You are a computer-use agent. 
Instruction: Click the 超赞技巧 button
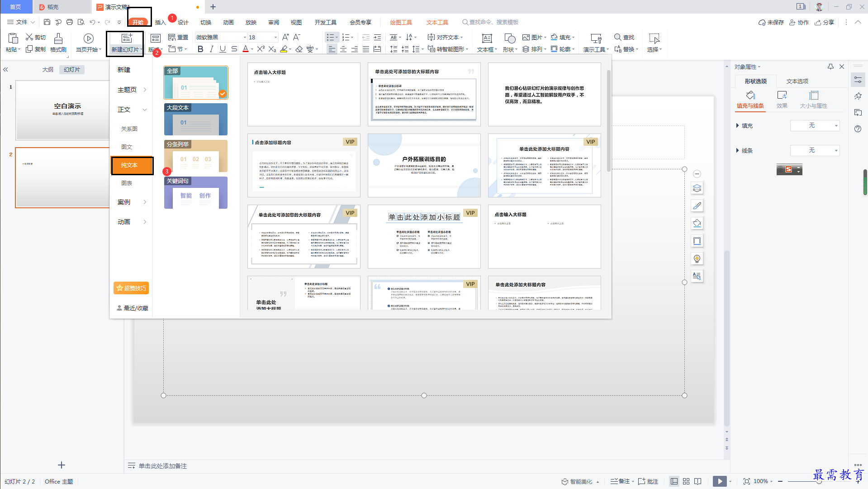131,288
